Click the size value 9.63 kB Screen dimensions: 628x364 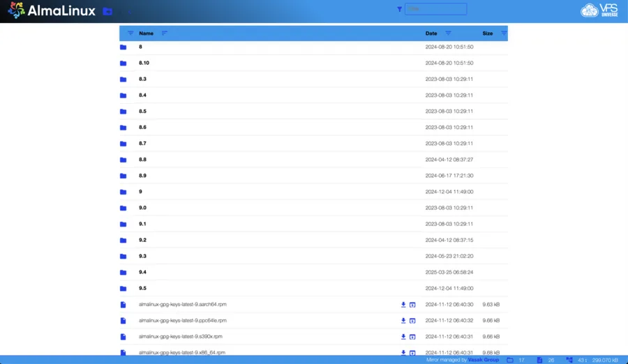(x=491, y=304)
